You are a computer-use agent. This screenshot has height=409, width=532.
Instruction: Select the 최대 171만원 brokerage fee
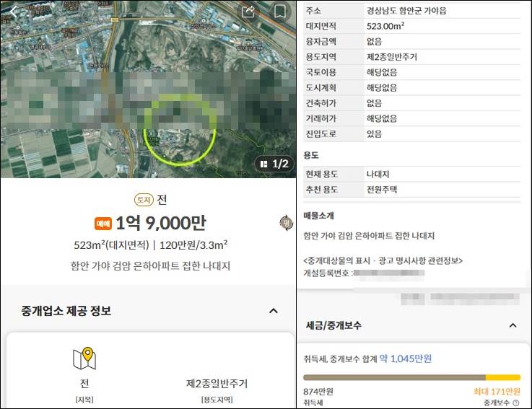[x=497, y=392]
